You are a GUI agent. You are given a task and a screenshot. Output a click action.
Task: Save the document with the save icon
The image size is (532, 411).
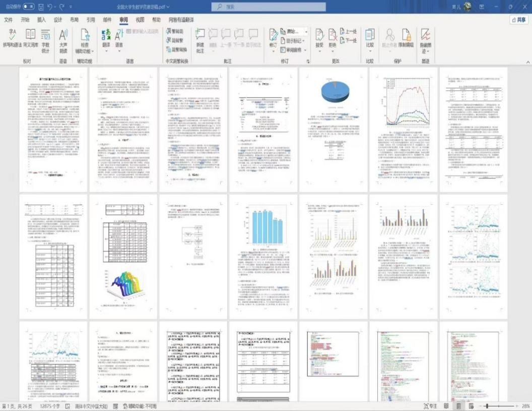click(41, 7)
